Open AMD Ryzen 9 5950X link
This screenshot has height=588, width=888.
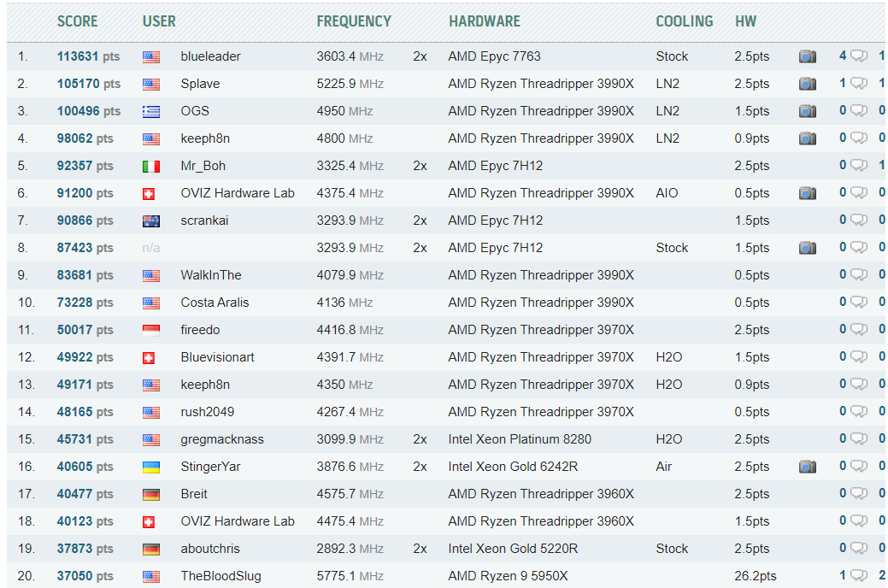click(508, 576)
